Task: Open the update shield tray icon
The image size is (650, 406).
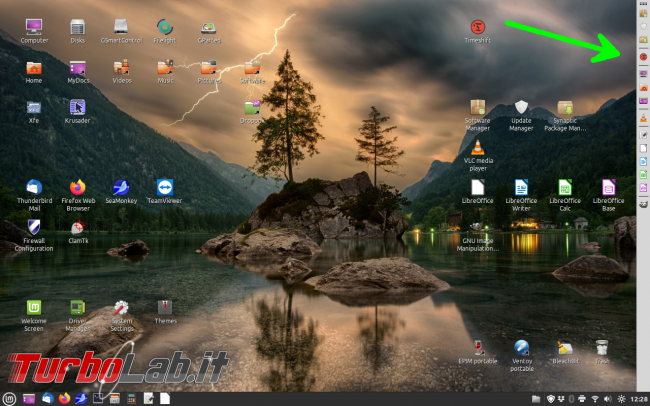Action: point(551,399)
